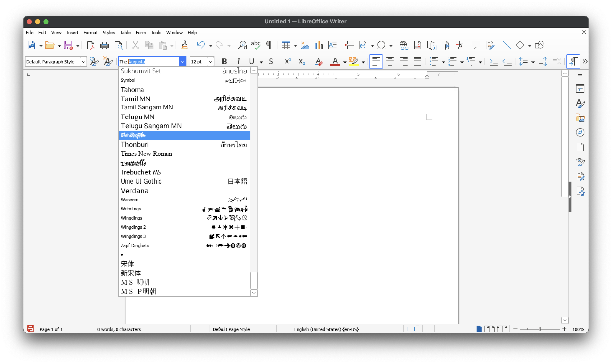612x364 pixels.
Task: Expand the font size dropdown
Action: coord(210,62)
